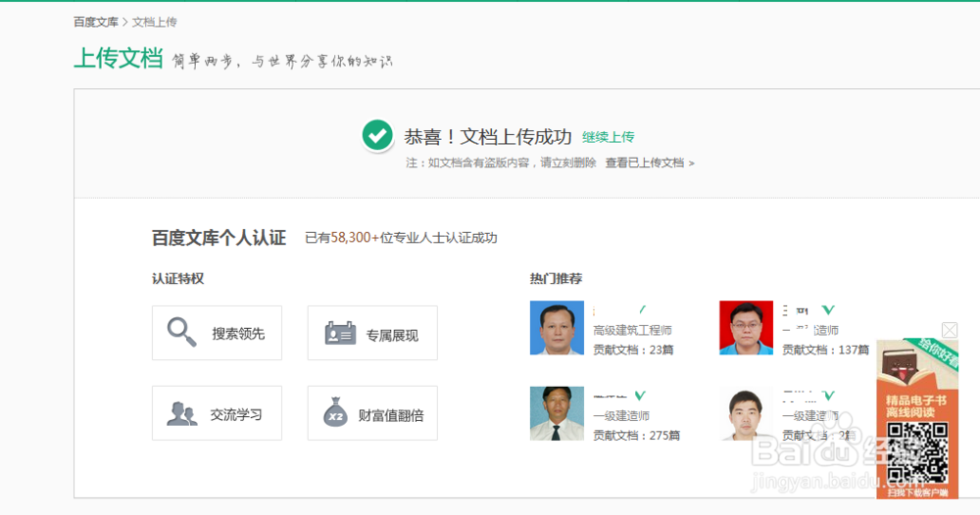Close the e-book advertisement popup
Image resolution: width=980 pixels, height=515 pixels.
pos(950,330)
